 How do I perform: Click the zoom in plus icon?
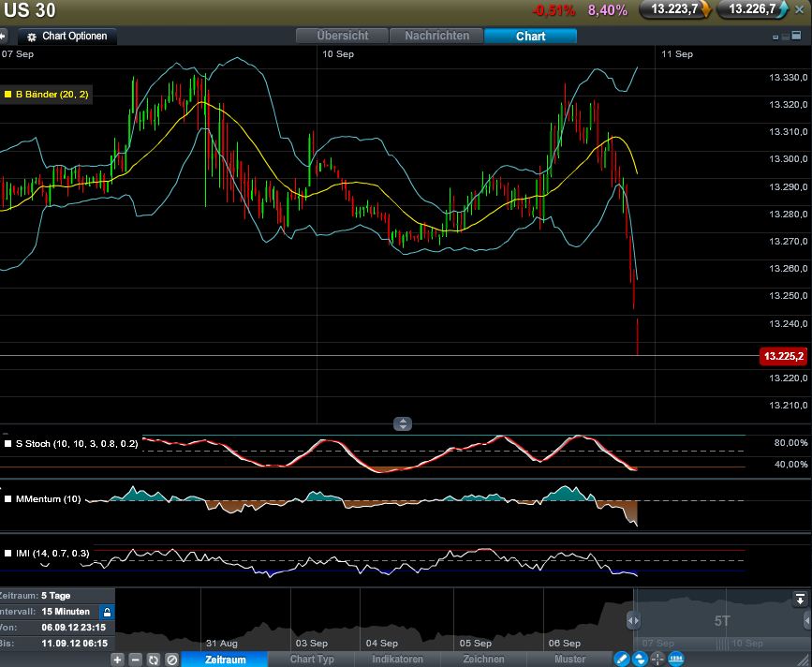pyautogui.click(x=117, y=660)
